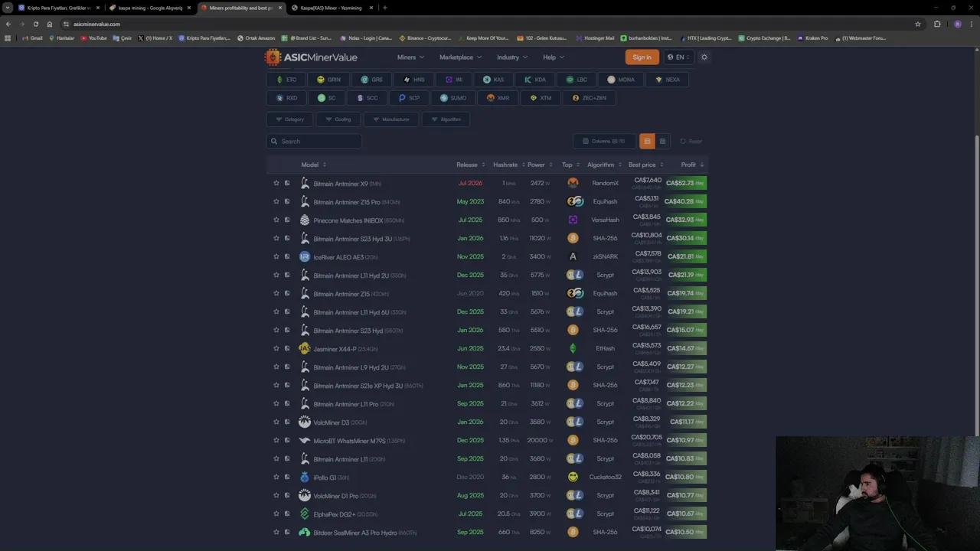This screenshot has height=551, width=980.
Task: Filter by XTM coin
Action: [540, 98]
